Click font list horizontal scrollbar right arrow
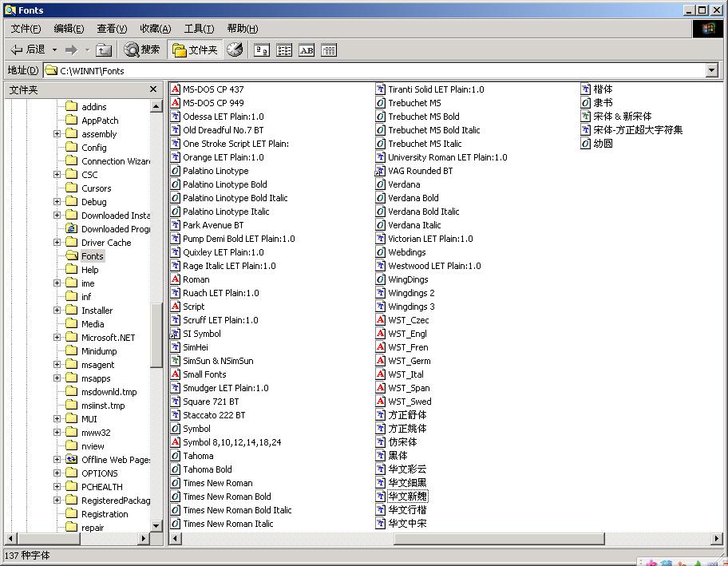The height and width of the screenshot is (566, 728). point(717,539)
